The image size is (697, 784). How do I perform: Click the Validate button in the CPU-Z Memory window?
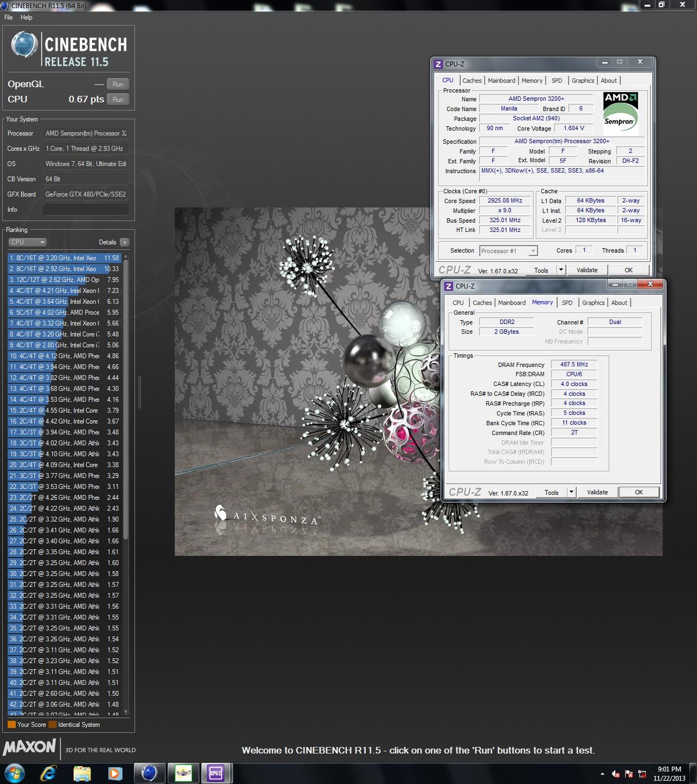coord(597,493)
